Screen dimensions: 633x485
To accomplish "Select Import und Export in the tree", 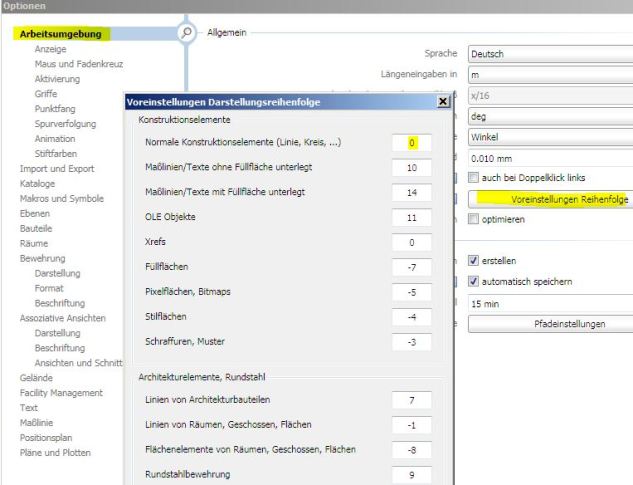I will click(x=57, y=168).
